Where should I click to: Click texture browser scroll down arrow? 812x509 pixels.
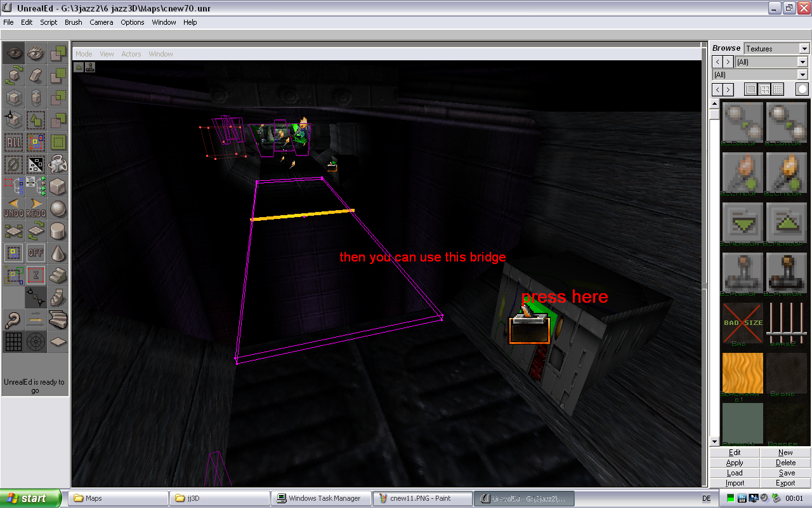point(715,442)
